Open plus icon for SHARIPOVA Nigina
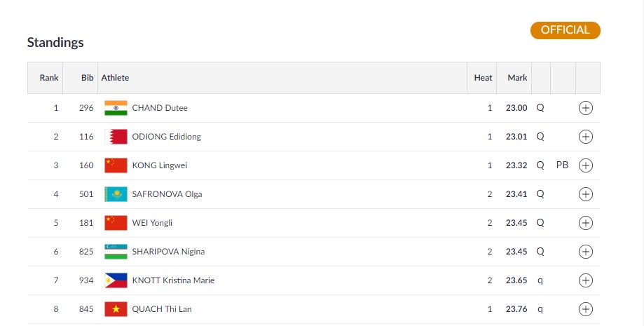Viewport: 644px width, 326px height. [x=586, y=252]
